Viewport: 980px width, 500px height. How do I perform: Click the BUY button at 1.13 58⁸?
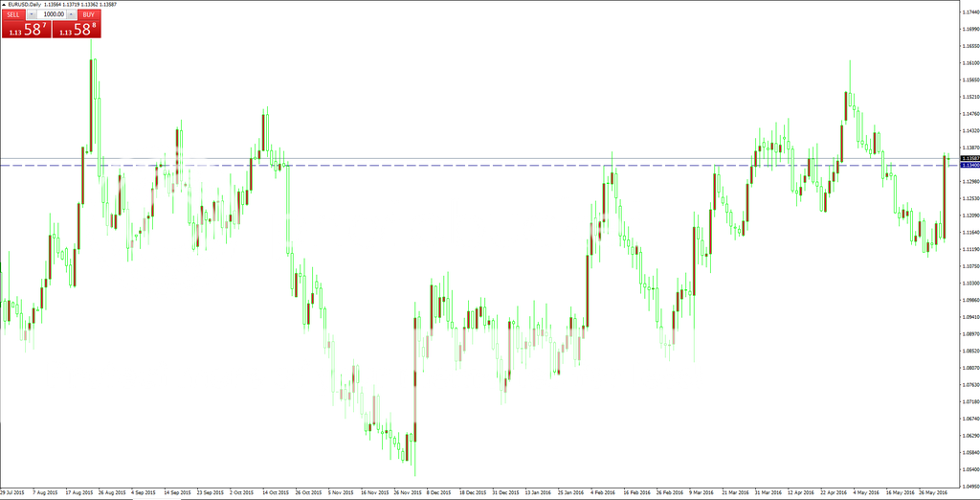tap(77, 24)
